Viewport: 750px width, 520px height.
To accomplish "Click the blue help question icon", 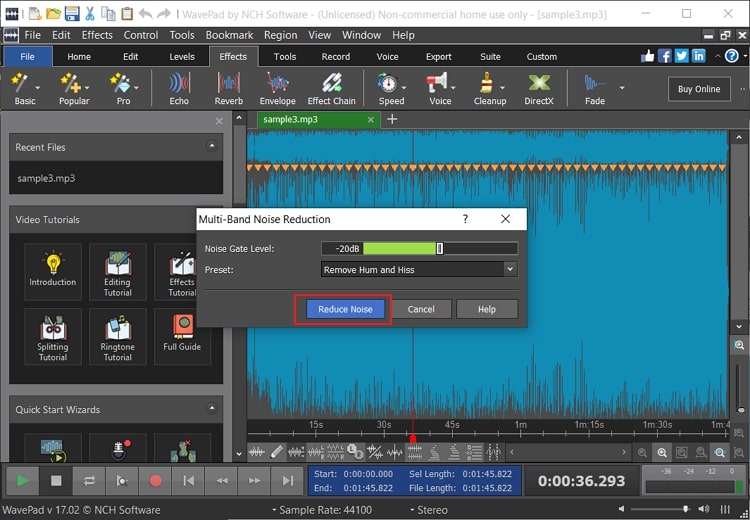I will point(731,56).
